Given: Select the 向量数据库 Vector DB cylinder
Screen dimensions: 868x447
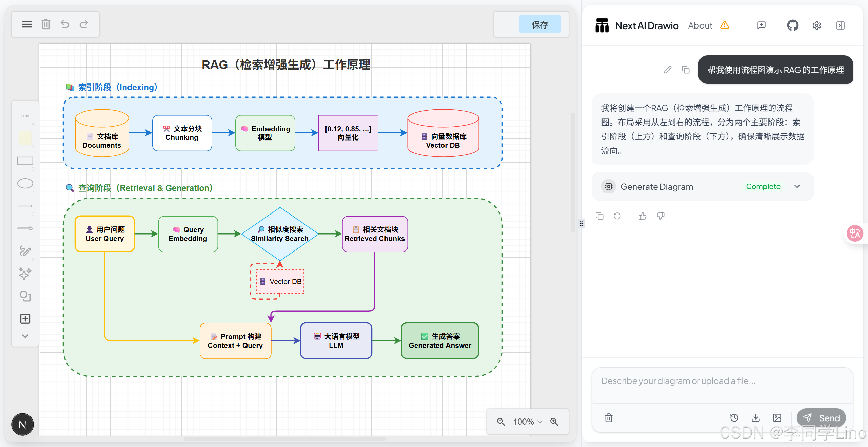Looking at the screenshot, I should pyautogui.click(x=443, y=133).
